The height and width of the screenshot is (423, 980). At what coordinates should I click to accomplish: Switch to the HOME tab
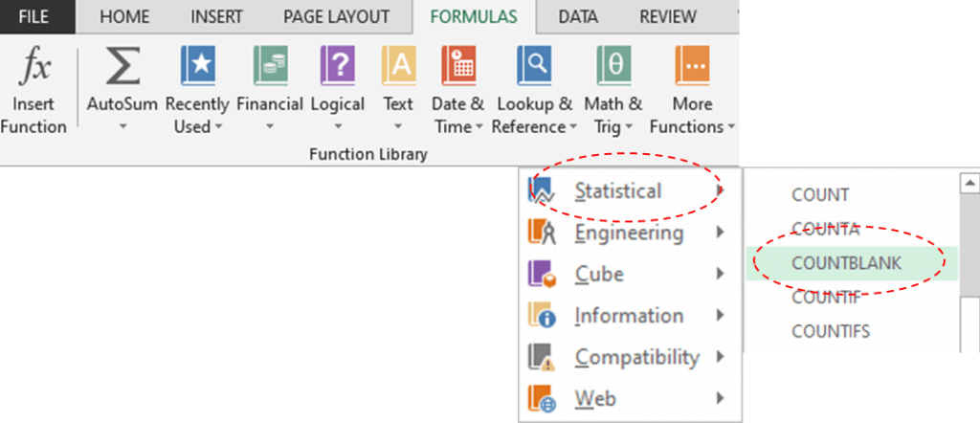point(124,17)
